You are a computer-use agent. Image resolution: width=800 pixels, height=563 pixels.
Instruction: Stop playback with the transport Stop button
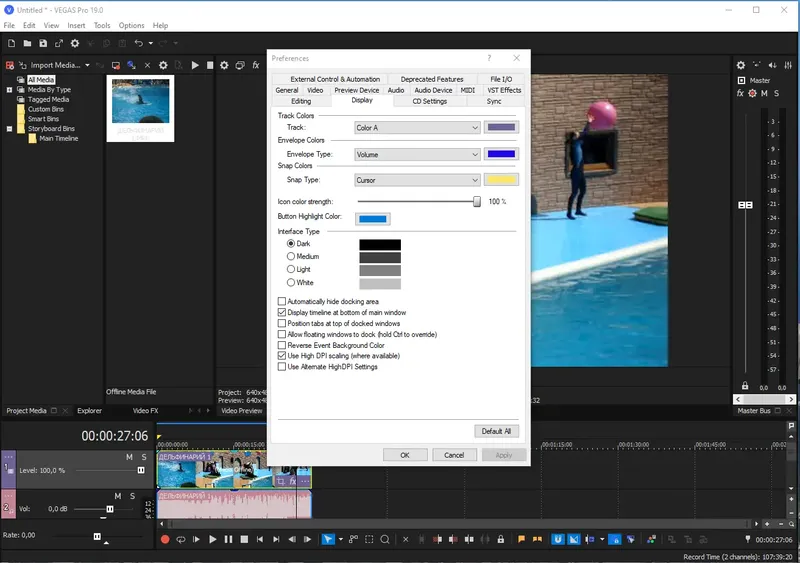tap(244, 540)
